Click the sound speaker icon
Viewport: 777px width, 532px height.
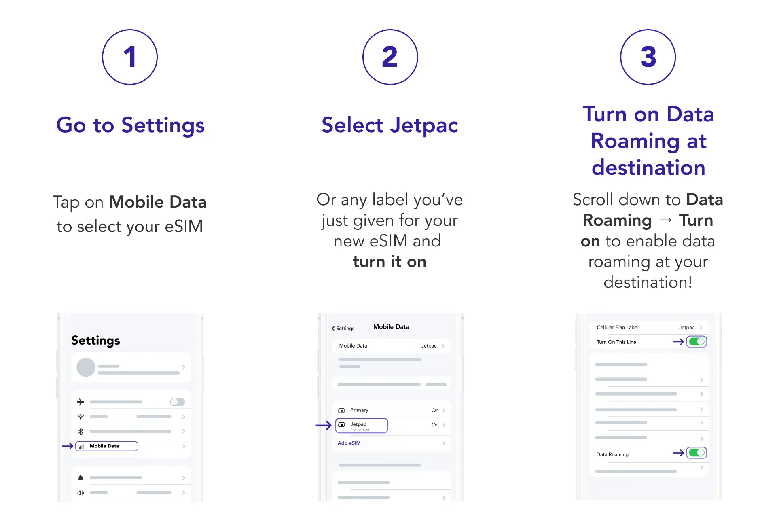point(80,493)
